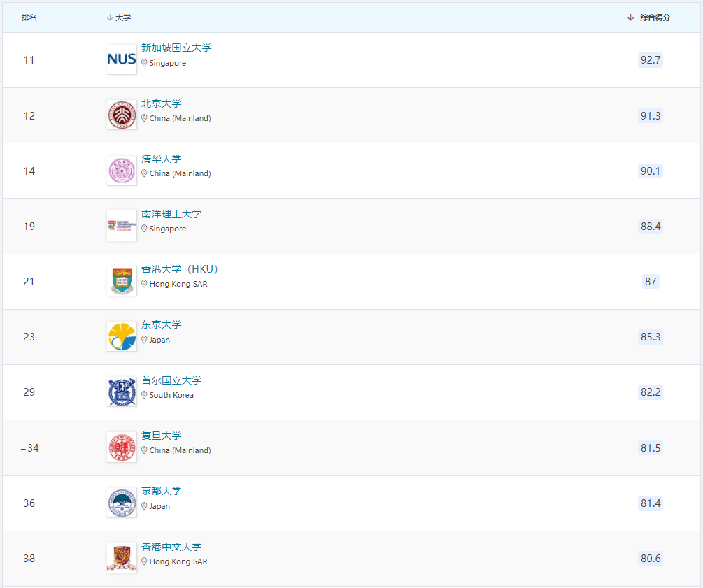Click the Nanyang Technological University (南洋理工大学) logo
703x588 pixels.
coord(122,226)
